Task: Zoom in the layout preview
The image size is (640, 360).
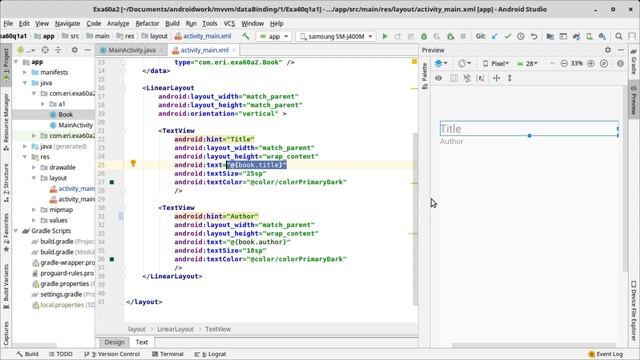Action: (x=591, y=63)
